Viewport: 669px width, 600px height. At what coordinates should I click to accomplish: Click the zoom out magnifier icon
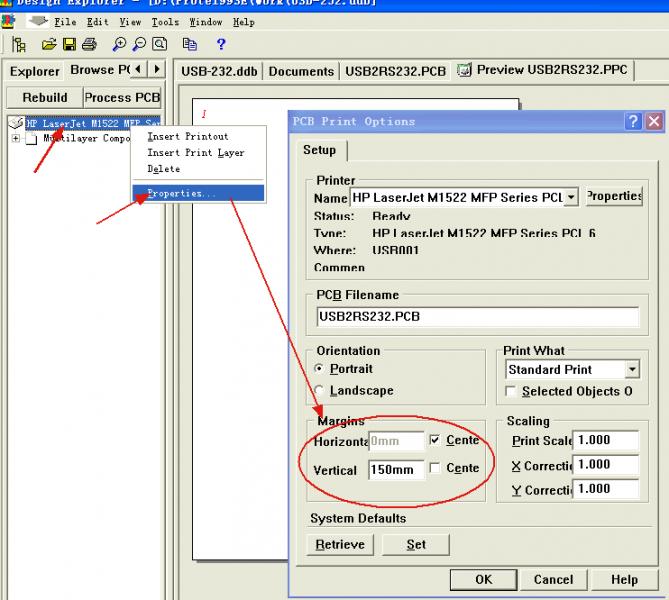(x=139, y=44)
